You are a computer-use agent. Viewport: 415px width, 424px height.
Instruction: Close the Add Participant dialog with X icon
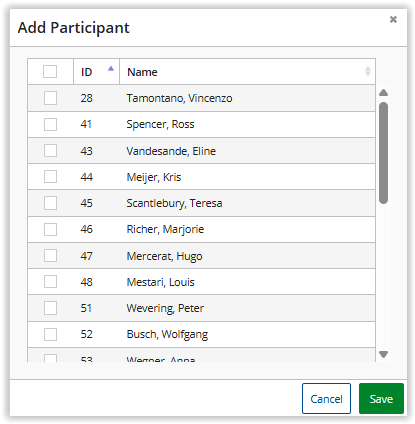click(x=393, y=19)
